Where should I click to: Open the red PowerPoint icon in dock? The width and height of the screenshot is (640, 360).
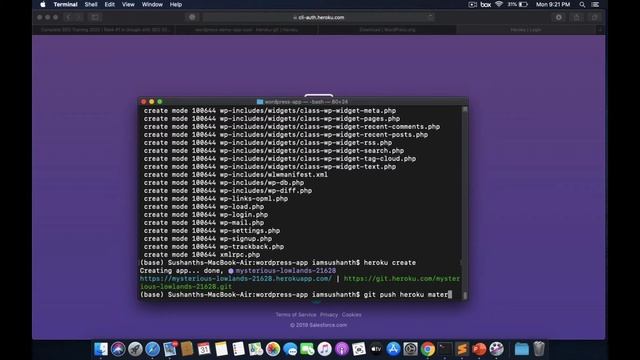[x=479, y=349]
